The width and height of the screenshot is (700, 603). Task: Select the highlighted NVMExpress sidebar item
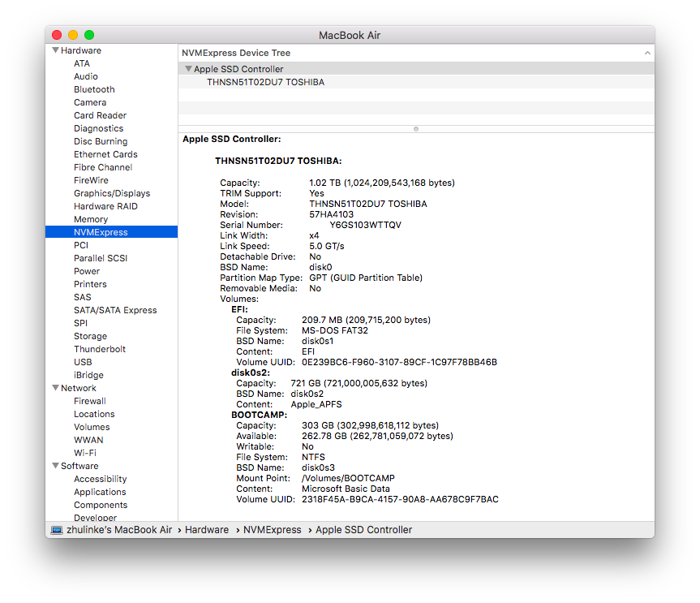coord(111,232)
